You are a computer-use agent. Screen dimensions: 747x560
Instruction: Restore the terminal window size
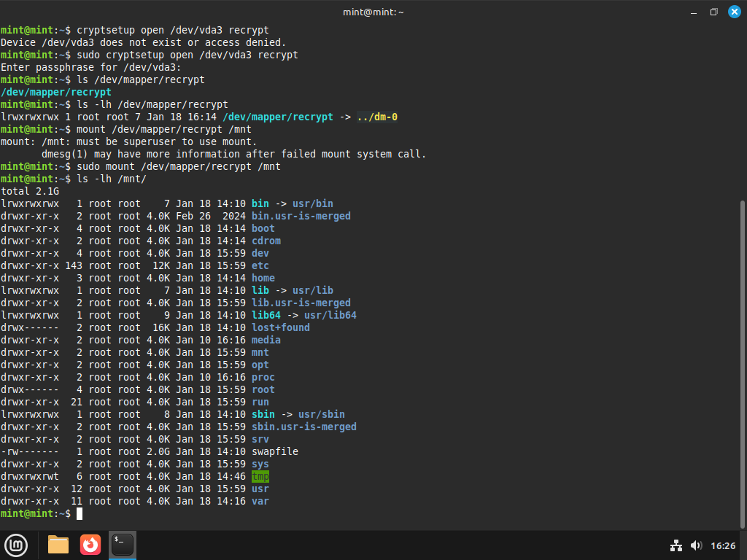(713, 12)
